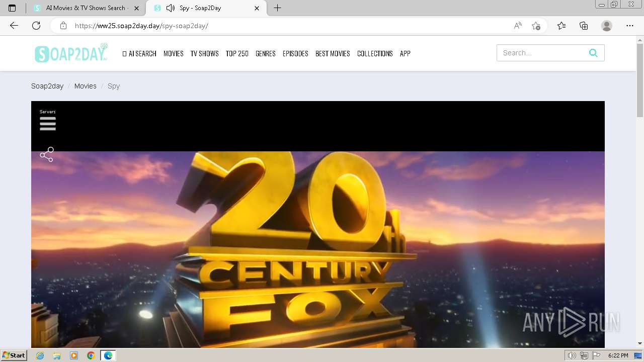Viewport: 644px width, 362px height.
Task: Open the App nav item
Action: tap(405, 53)
